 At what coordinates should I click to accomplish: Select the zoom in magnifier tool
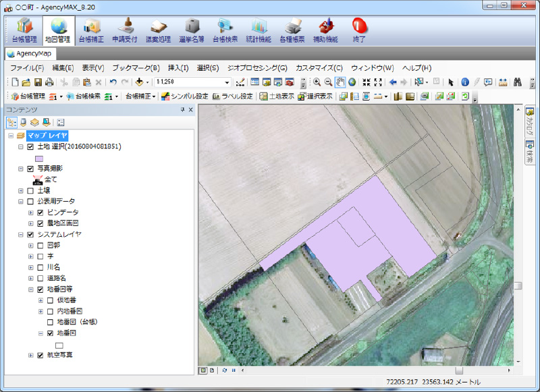point(317,82)
